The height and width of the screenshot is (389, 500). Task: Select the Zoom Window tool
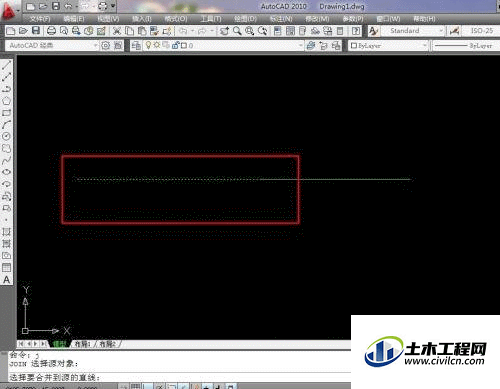tap(249, 31)
